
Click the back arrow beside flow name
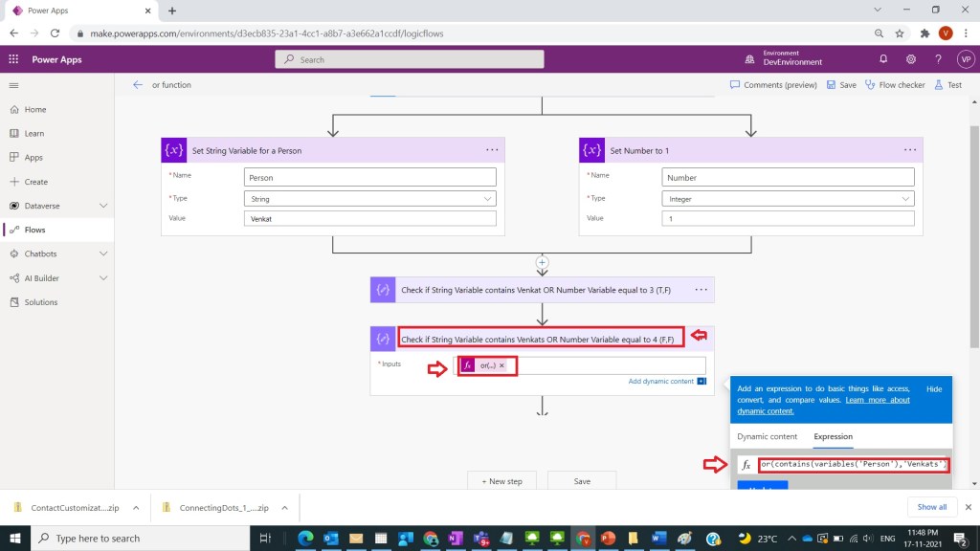click(138, 85)
